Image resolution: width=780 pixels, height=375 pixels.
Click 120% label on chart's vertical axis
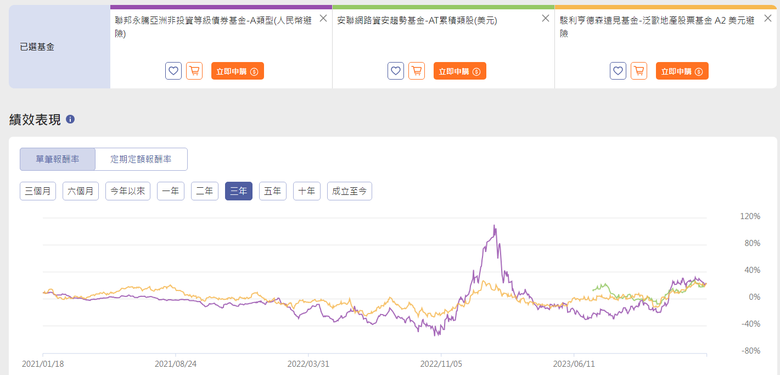click(751, 217)
